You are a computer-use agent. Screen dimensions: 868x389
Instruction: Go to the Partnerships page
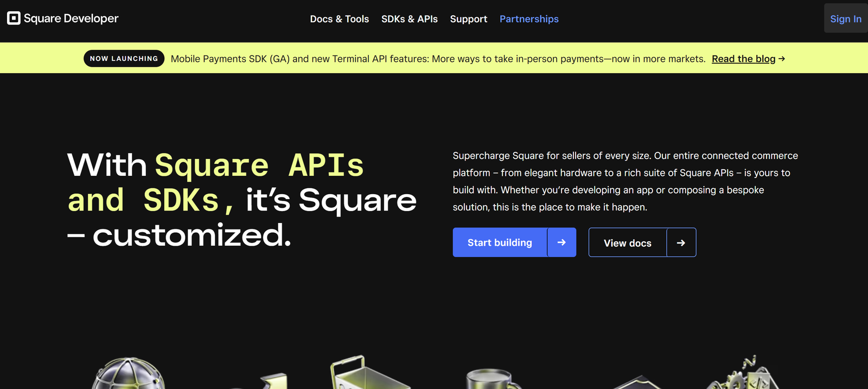pos(529,19)
